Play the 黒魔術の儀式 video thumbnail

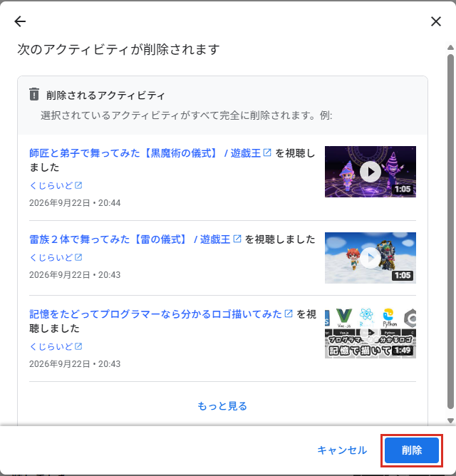(370, 172)
